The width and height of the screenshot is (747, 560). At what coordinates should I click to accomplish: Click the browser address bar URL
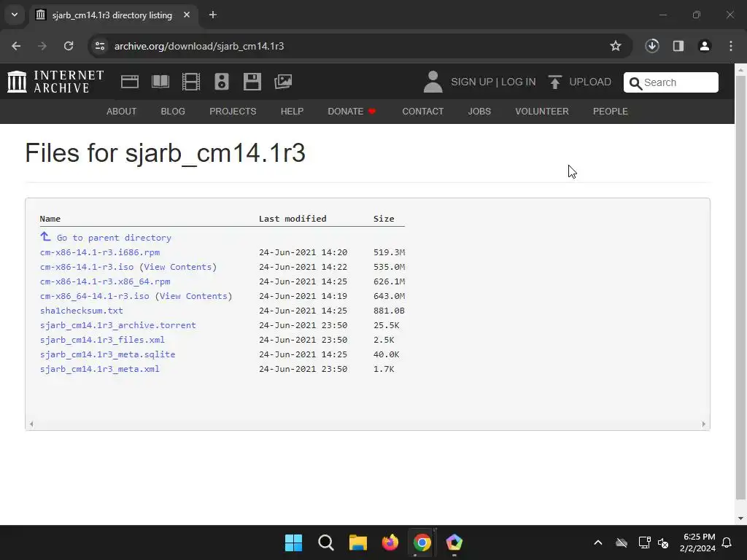point(199,46)
